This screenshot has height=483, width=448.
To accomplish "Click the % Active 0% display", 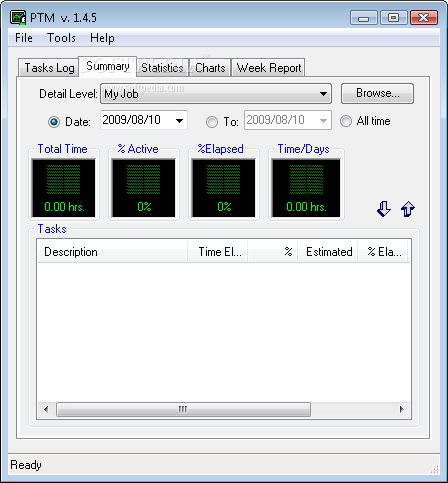I will coord(144,188).
